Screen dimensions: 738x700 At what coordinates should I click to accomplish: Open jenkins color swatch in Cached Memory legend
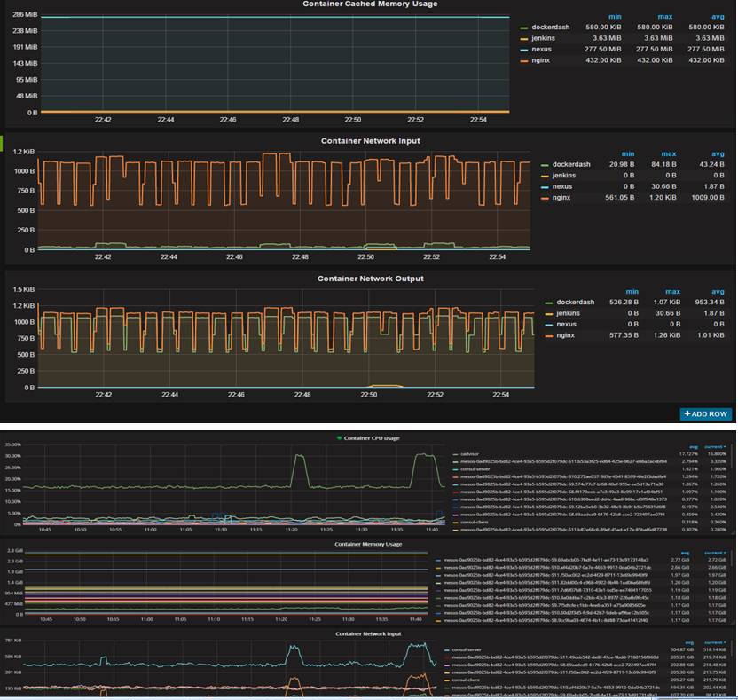tap(524, 39)
